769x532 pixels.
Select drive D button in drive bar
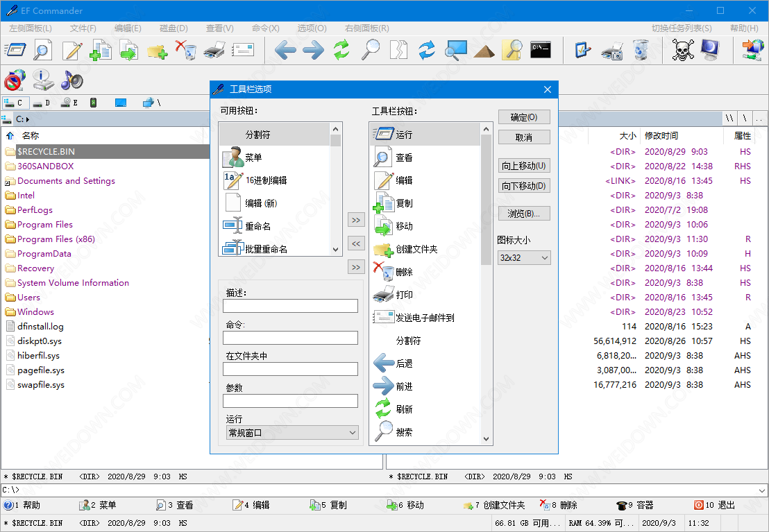(42, 103)
